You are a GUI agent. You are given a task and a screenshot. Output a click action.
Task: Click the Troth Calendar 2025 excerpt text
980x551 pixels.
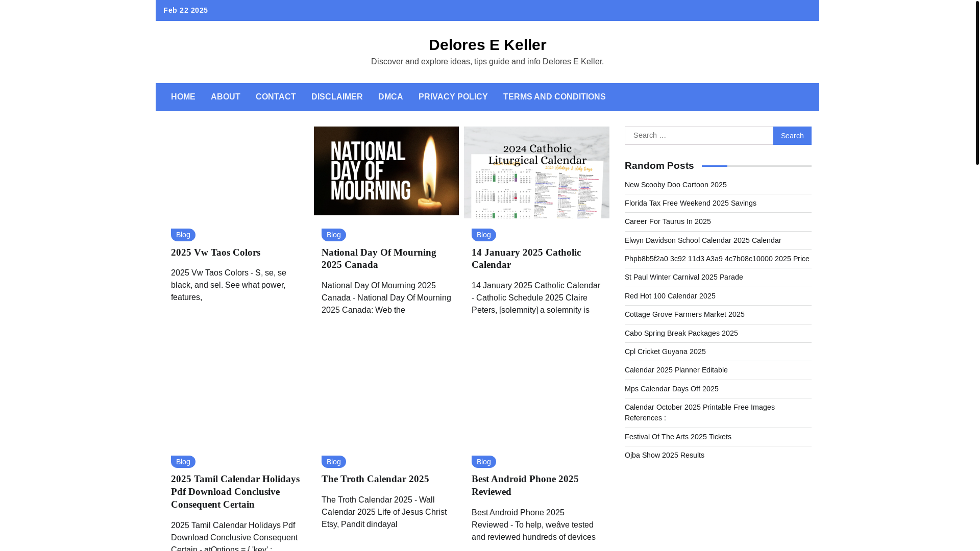tap(384, 512)
